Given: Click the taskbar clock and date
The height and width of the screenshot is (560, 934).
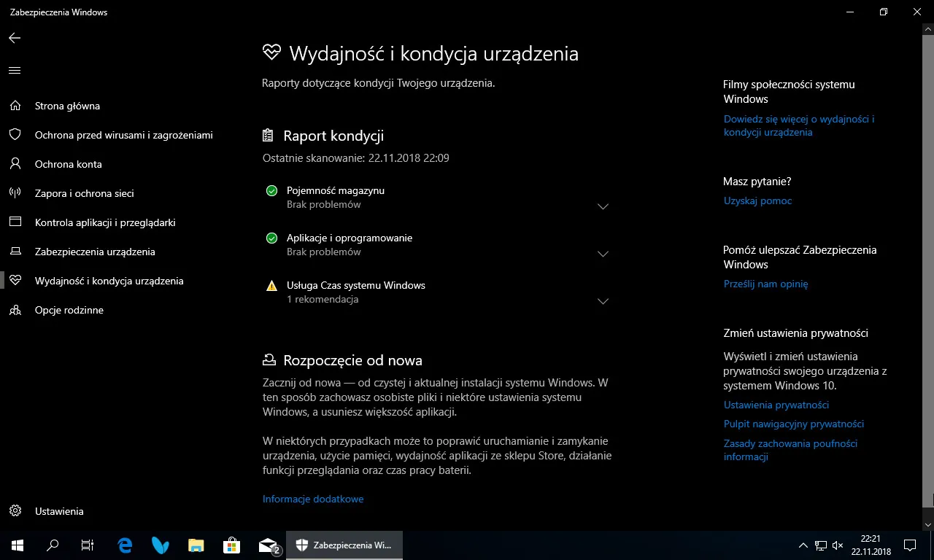Looking at the screenshot, I should click(875, 545).
